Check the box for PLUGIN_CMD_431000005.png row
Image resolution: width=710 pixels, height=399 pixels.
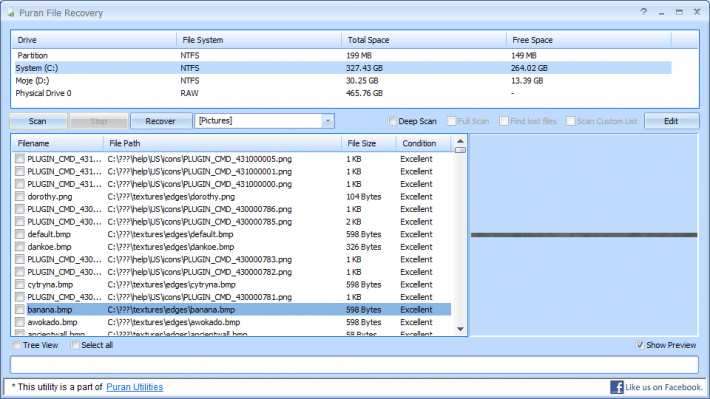[19, 159]
